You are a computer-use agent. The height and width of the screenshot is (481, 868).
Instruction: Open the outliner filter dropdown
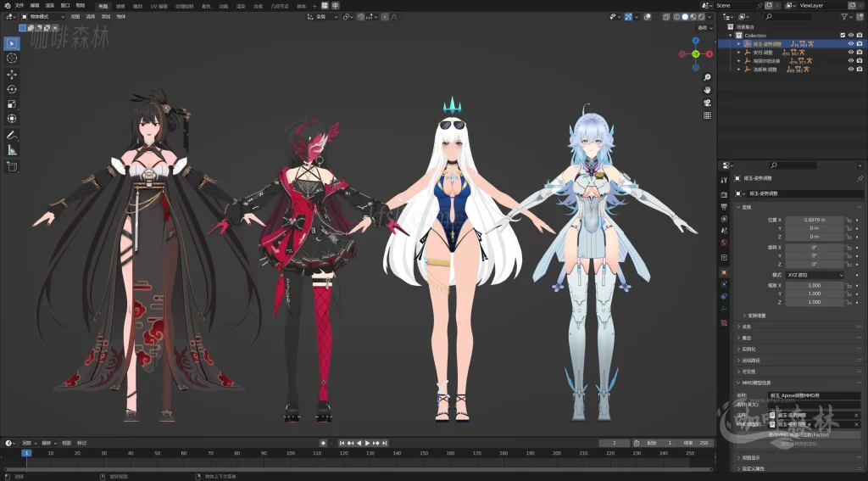(846, 17)
